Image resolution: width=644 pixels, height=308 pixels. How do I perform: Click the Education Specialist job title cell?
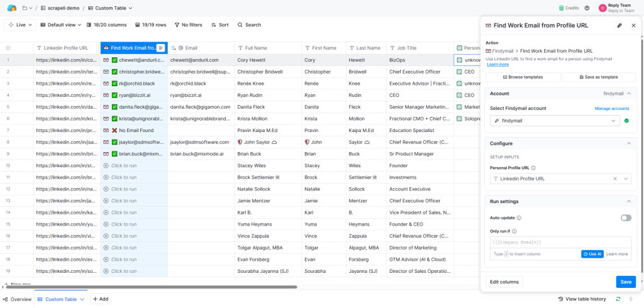(420, 131)
